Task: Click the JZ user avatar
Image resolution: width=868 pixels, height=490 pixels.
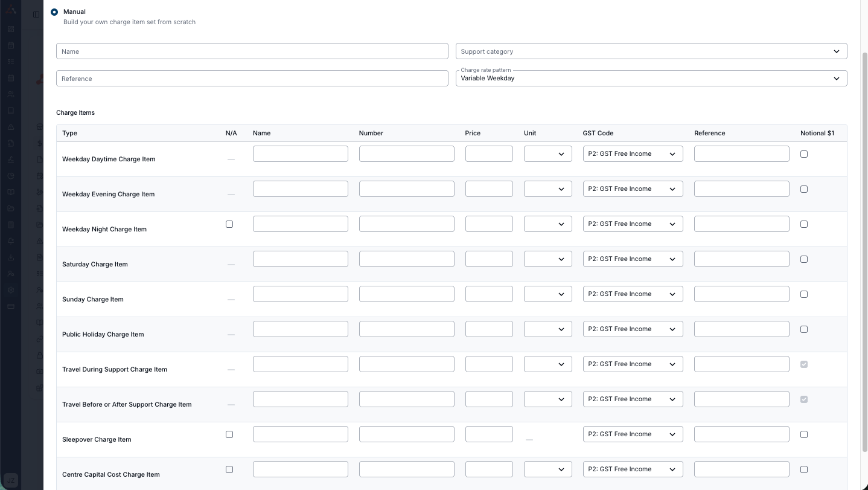Action: click(x=11, y=480)
